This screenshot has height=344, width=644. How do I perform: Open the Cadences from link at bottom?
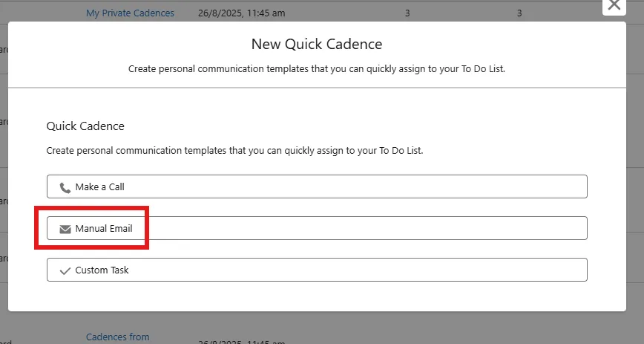[x=117, y=337]
